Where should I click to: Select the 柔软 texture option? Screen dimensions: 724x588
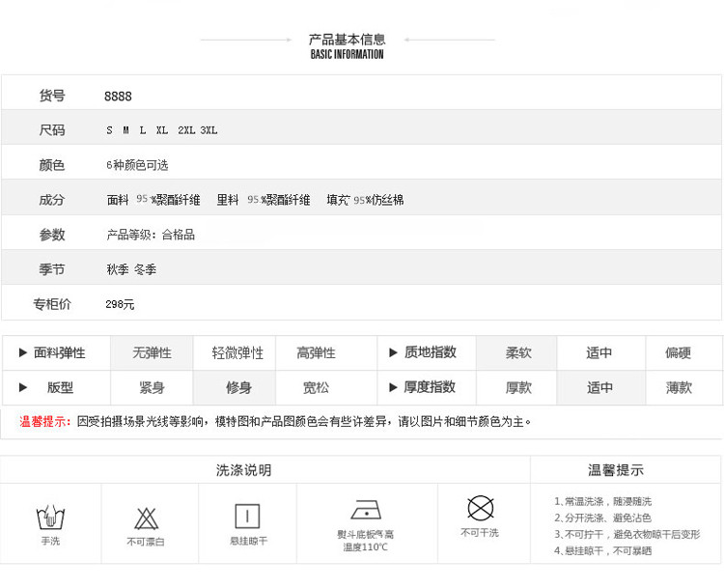[518, 353]
